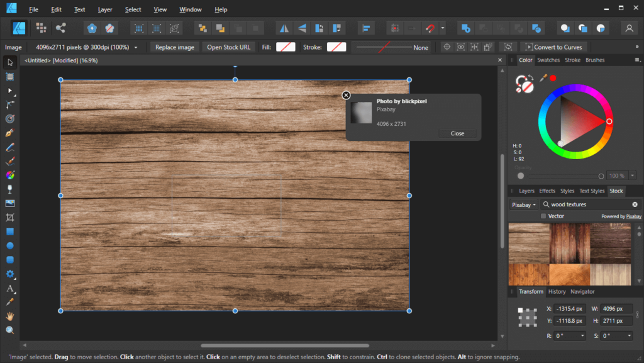Select the Artistic Text tool
The image size is (644, 363).
point(9,289)
